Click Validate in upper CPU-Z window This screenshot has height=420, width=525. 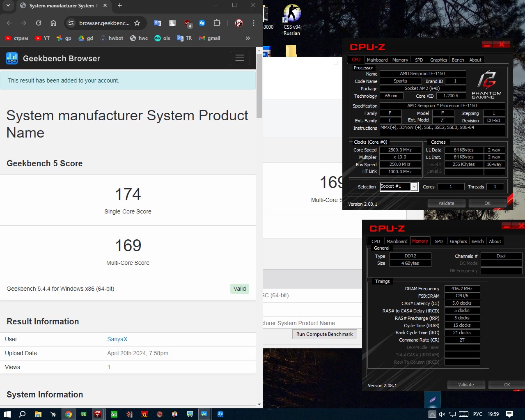[x=446, y=203]
